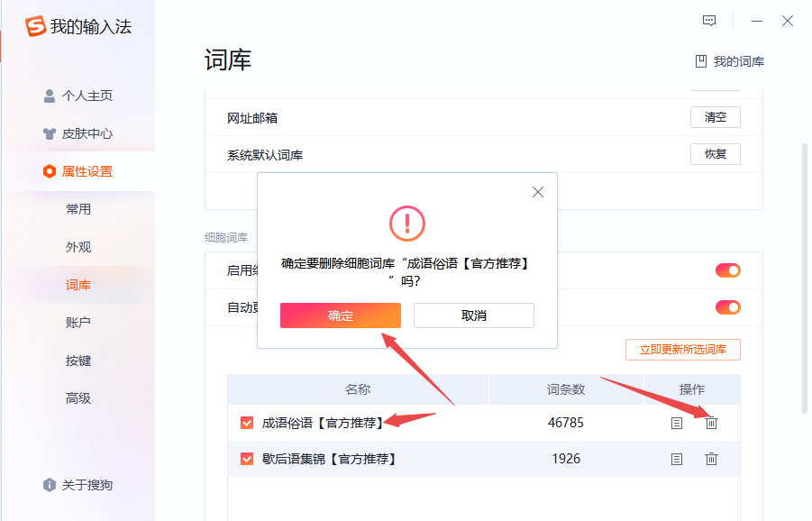Click 清空 for 网址邮箱
This screenshot has width=812, height=521.
716,117
